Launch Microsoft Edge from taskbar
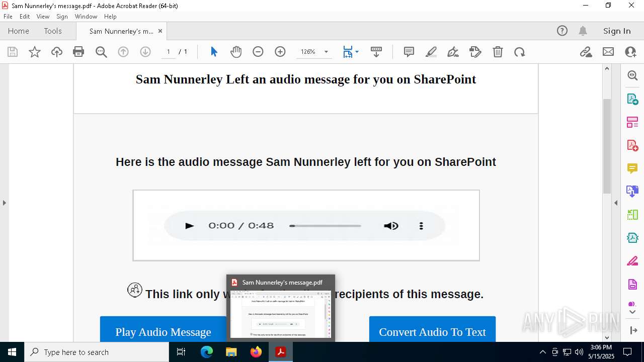The height and width of the screenshot is (362, 644). pos(207,352)
